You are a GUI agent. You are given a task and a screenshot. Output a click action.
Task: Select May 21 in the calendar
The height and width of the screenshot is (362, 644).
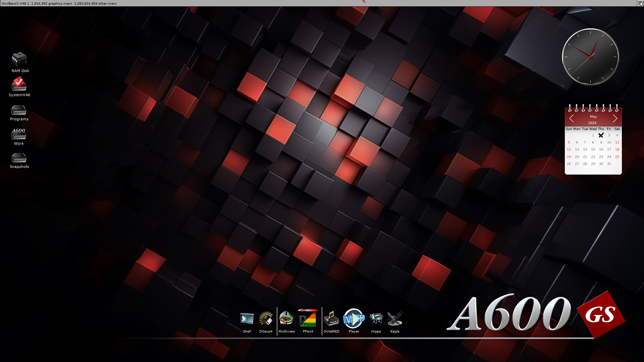coord(585,157)
